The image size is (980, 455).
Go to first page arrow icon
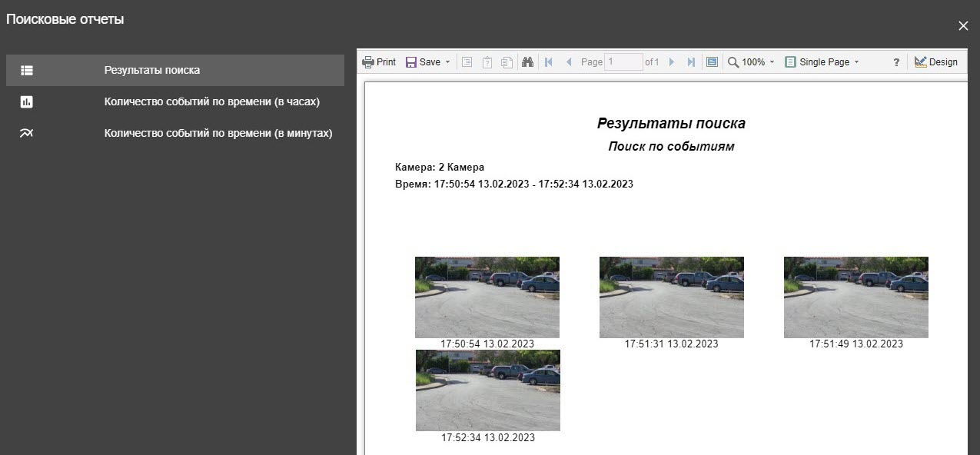pyautogui.click(x=548, y=62)
